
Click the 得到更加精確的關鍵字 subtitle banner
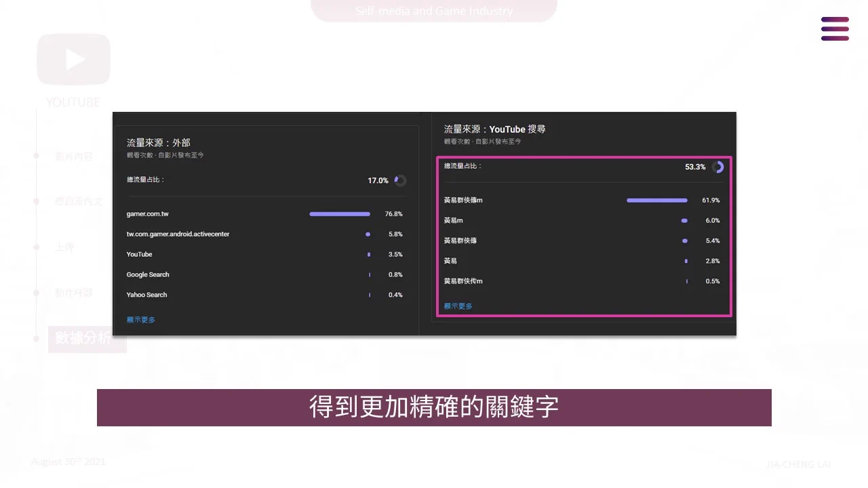(434, 407)
